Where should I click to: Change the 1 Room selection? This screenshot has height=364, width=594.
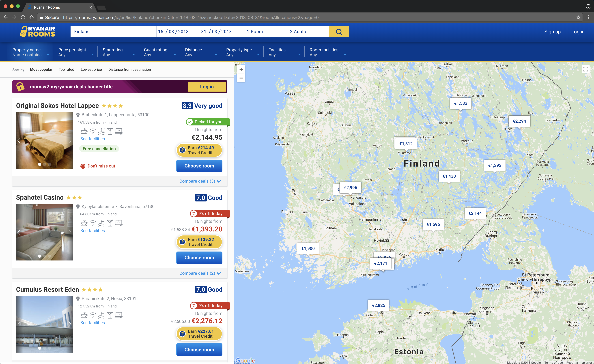tap(265, 32)
